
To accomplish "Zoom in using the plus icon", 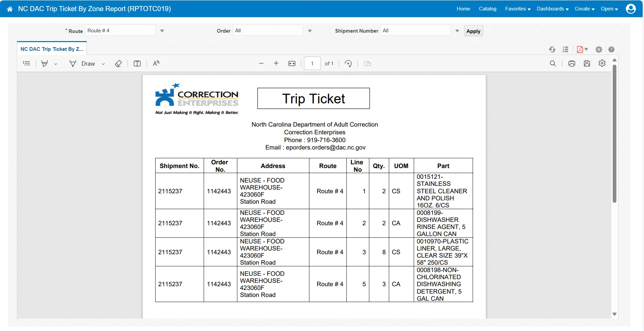I will click(x=276, y=64).
